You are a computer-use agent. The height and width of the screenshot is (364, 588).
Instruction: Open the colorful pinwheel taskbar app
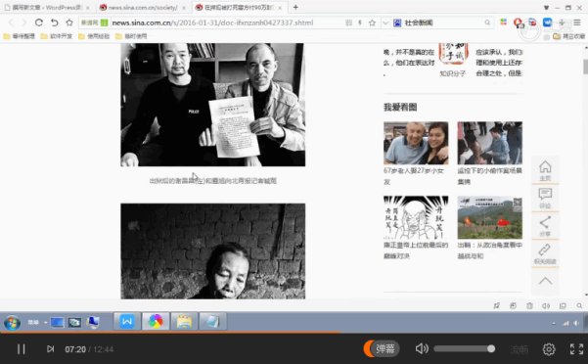(x=156, y=322)
